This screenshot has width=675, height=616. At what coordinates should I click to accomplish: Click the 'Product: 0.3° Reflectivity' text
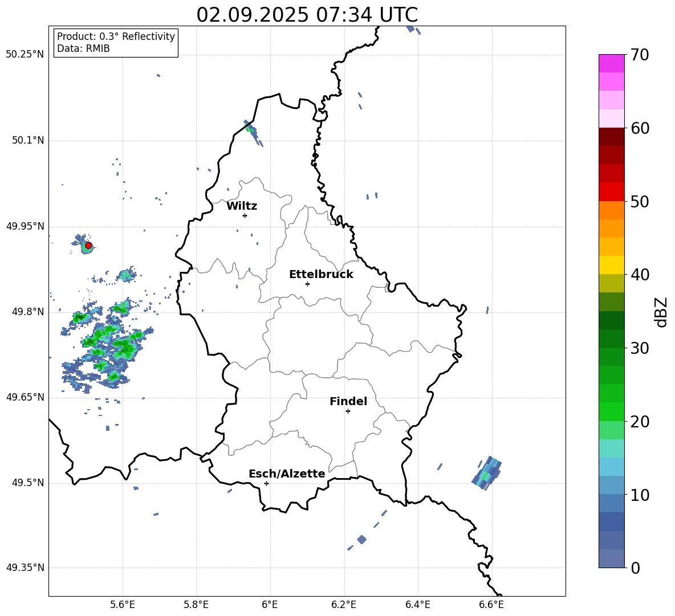pyautogui.click(x=116, y=36)
